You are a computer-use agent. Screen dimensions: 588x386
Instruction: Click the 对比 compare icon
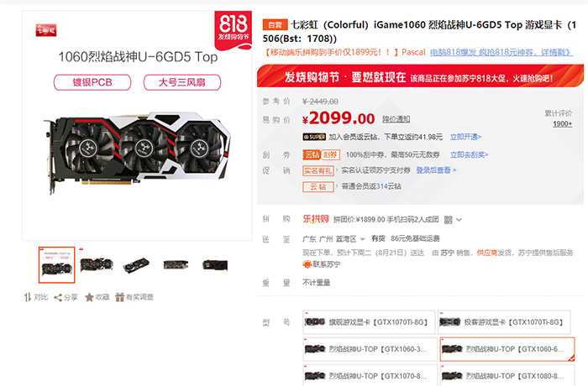tap(28, 297)
